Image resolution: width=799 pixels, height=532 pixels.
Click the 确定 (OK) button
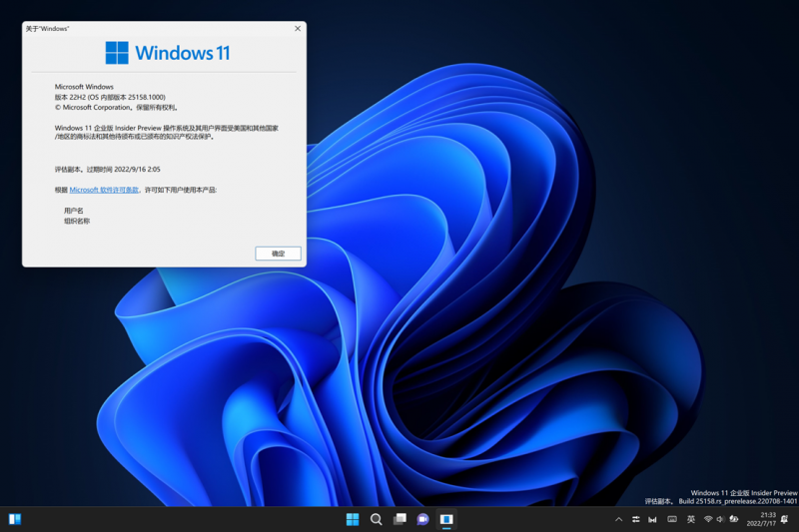[278, 254]
